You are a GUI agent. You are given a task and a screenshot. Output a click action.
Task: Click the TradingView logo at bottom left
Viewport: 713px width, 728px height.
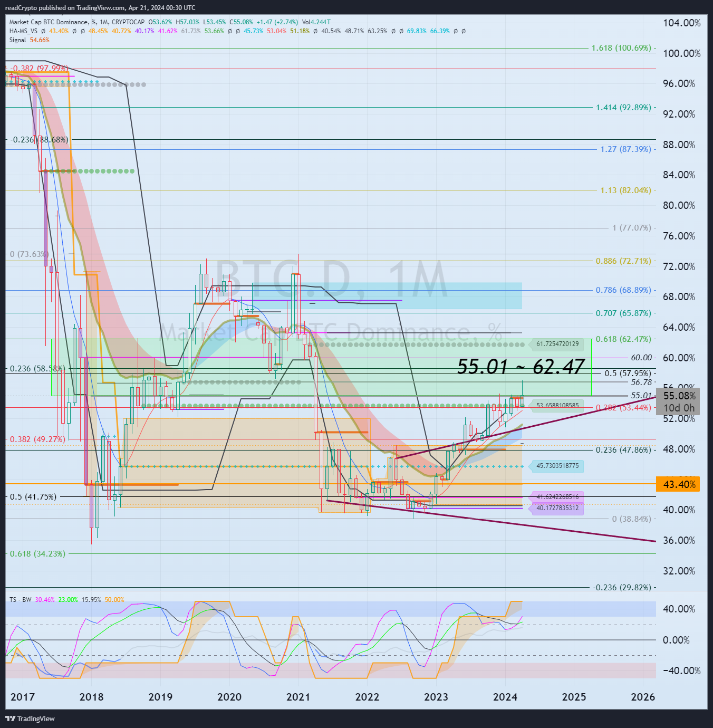[x=30, y=719]
